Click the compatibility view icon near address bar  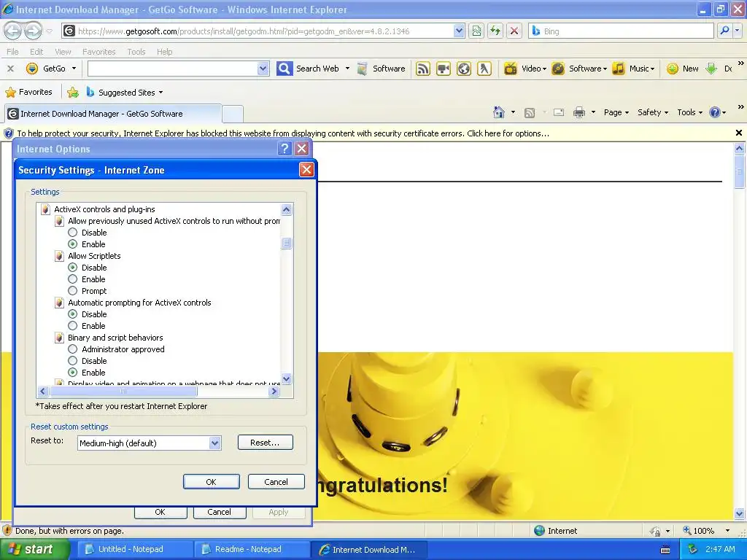coord(476,31)
